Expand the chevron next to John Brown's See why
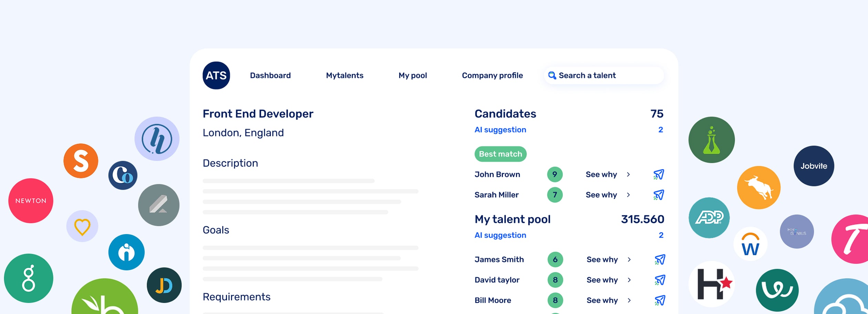868x314 pixels. (x=628, y=175)
